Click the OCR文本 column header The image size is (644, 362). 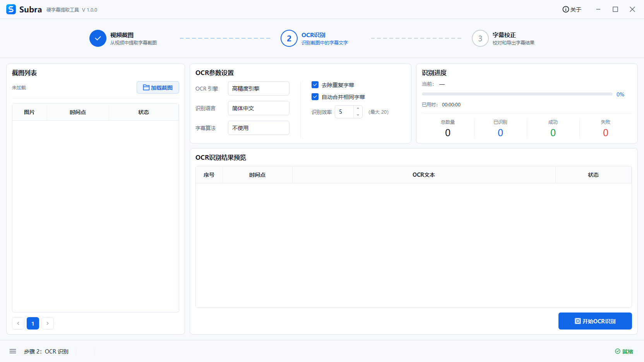[x=424, y=175]
